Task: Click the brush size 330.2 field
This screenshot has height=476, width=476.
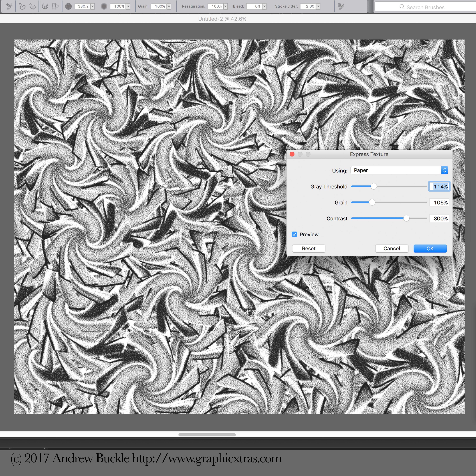Action: click(x=83, y=6)
